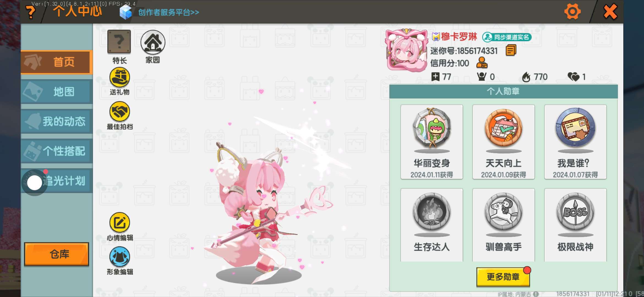
Task: Select the 首页 tab
Action: (56, 62)
